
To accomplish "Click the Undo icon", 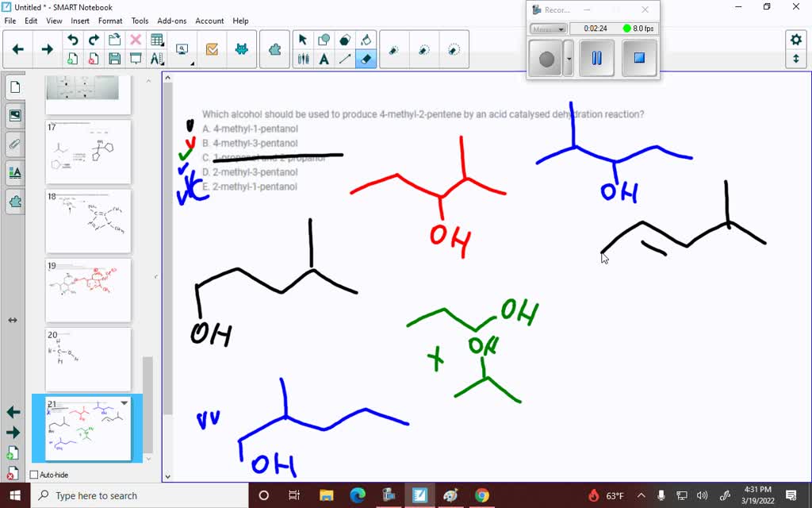I will coord(73,38).
